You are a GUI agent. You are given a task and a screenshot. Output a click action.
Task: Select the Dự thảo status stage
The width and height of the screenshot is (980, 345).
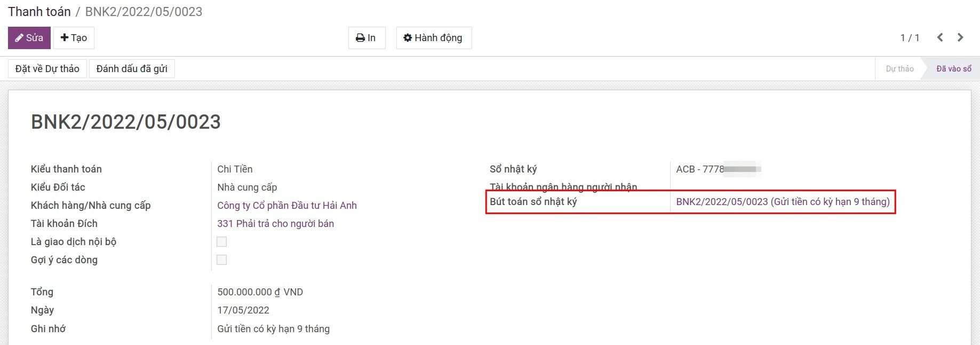[x=899, y=69]
